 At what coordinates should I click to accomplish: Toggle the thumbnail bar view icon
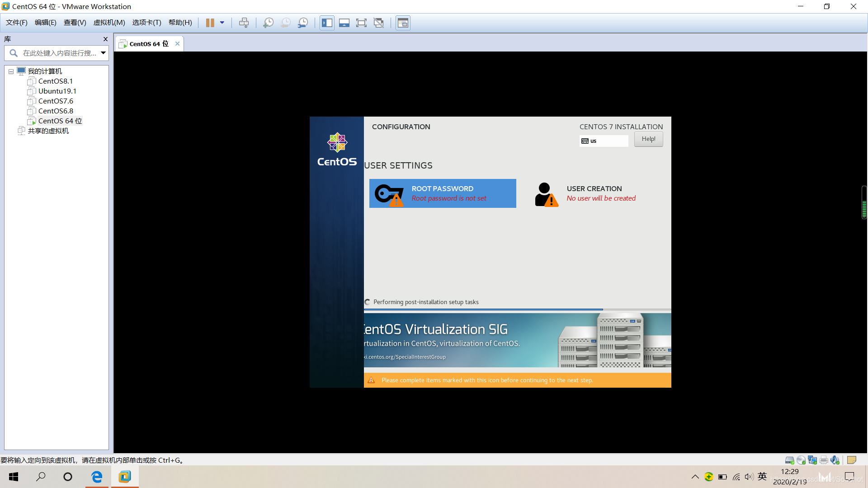click(x=344, y=23)
